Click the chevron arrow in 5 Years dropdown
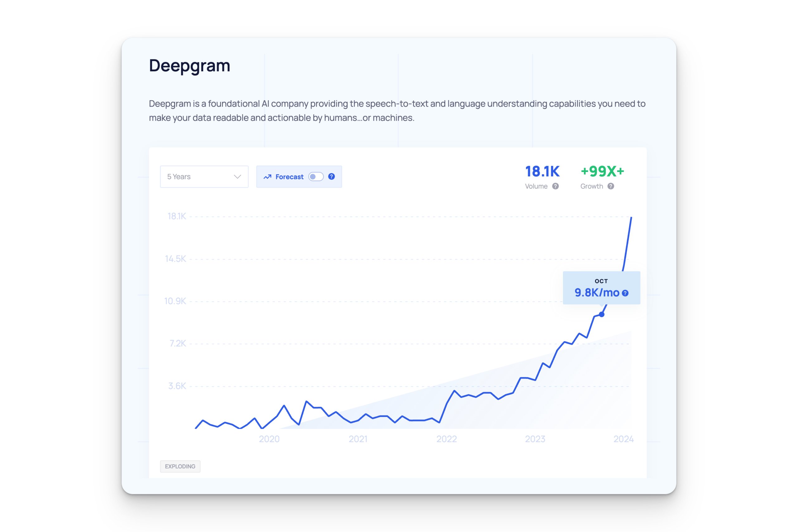 [238, 177]
